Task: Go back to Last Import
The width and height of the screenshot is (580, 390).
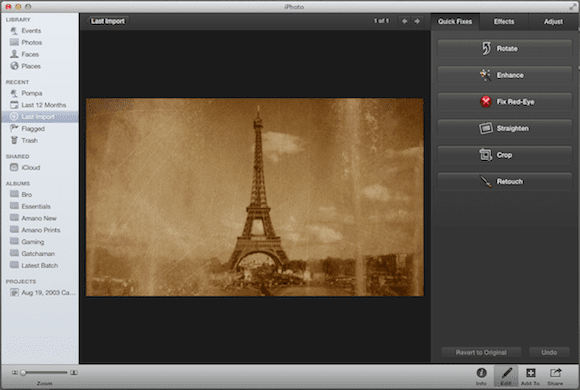Action: tap(108, 21)
